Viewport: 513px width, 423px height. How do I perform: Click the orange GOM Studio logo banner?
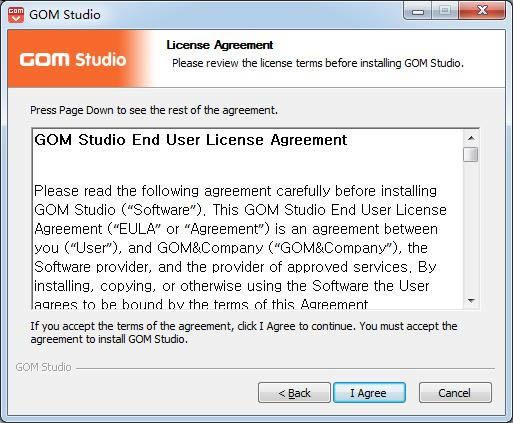81,59
